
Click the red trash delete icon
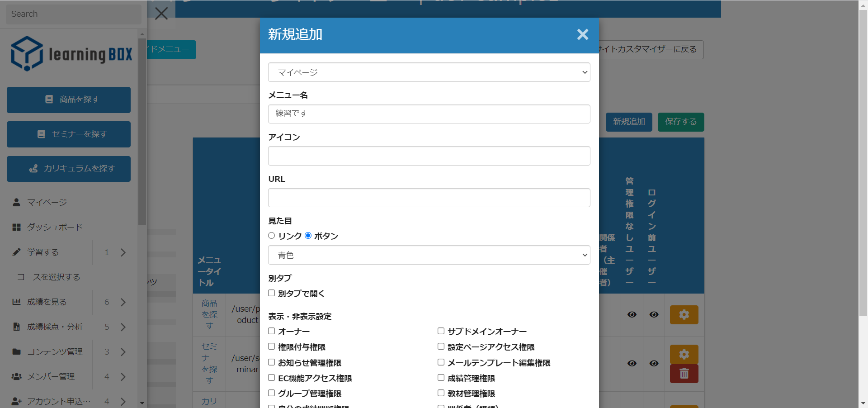click(684, 374)
